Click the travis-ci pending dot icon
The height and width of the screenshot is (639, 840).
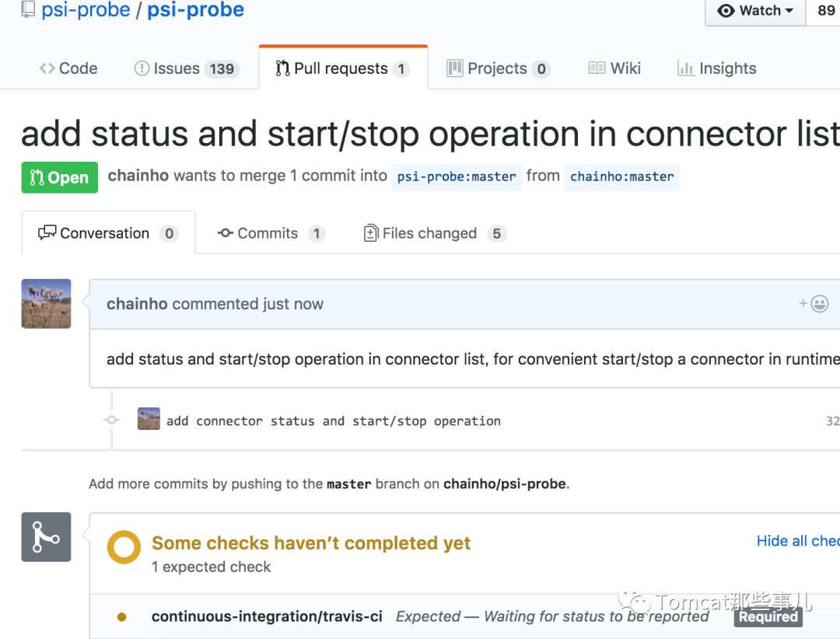(121, 617)
